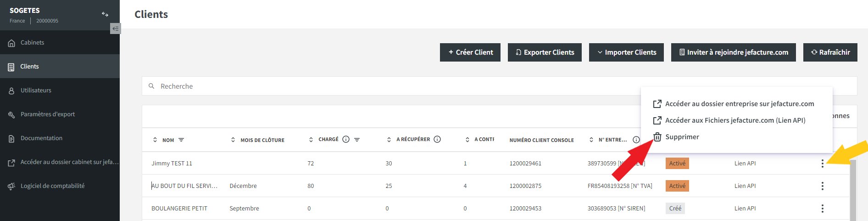Image resolution: width=868 pixels, height=221 pixels.
Task: Click the vertical scrollbar of the table
Action: [x=853, y=190]
